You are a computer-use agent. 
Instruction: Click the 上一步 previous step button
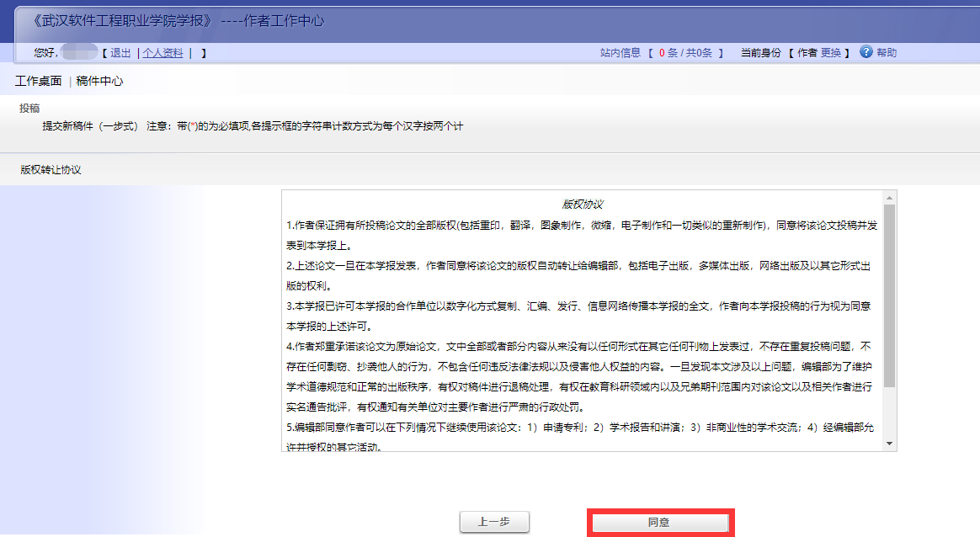coord(493,522)
